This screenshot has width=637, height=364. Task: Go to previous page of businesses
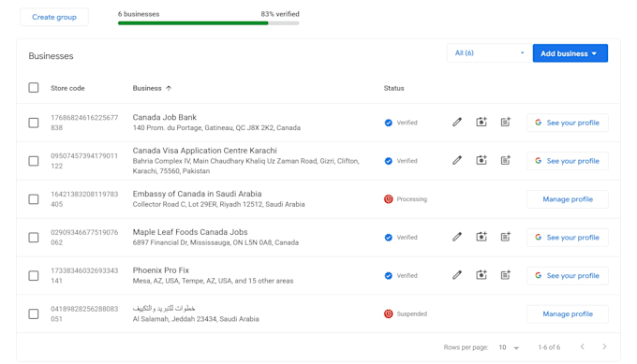582,346
